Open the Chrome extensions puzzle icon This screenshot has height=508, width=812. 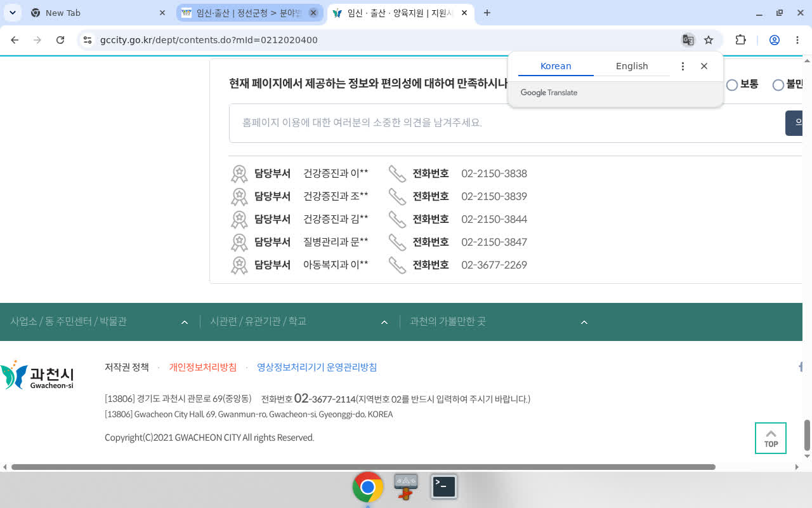click(740, 40)
